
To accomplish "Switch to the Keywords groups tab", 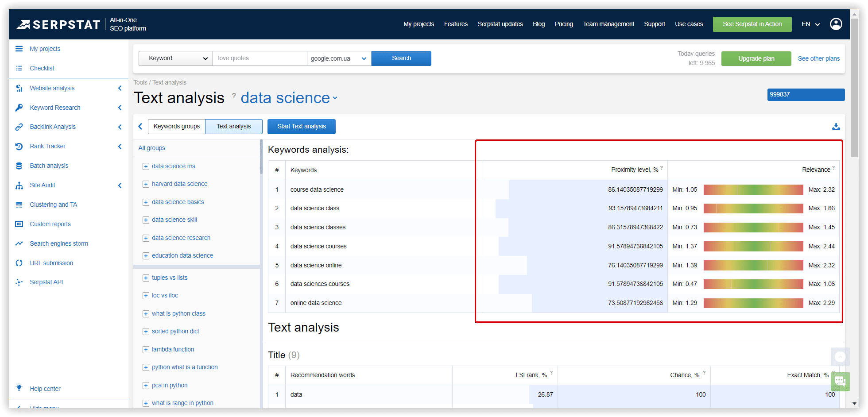I will click(176, 127).
